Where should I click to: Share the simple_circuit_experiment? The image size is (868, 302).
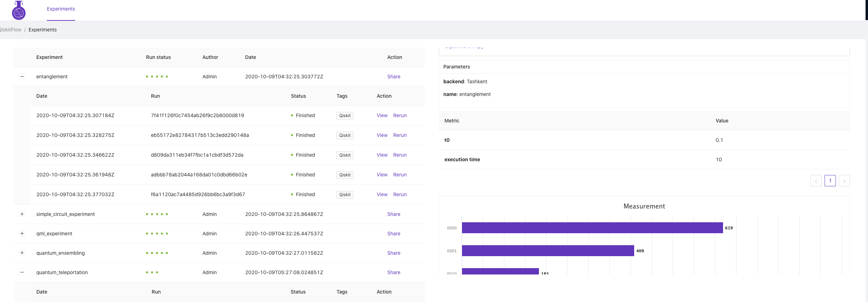click(x=394, y=214)
